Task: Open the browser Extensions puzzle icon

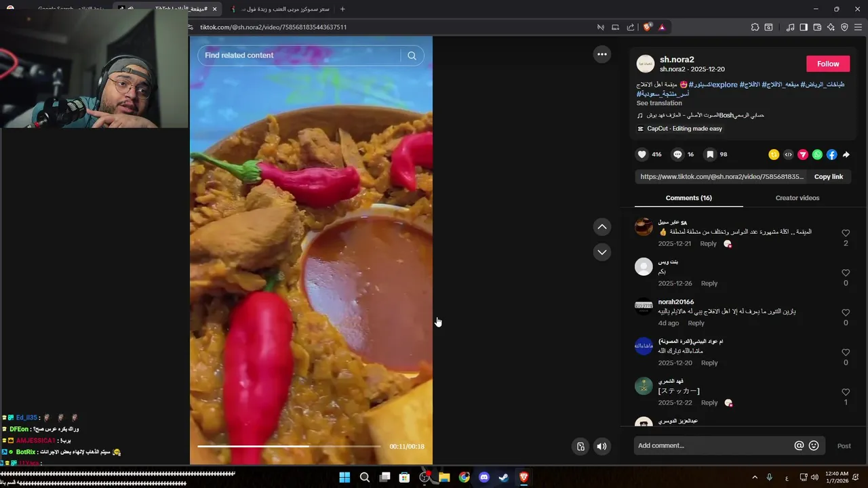Action: pos(755,27)
